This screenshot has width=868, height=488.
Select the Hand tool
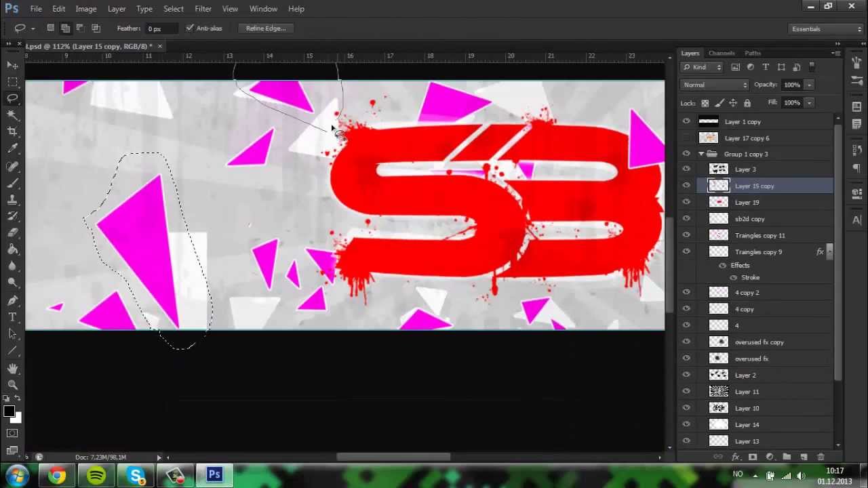click(12, 368)
